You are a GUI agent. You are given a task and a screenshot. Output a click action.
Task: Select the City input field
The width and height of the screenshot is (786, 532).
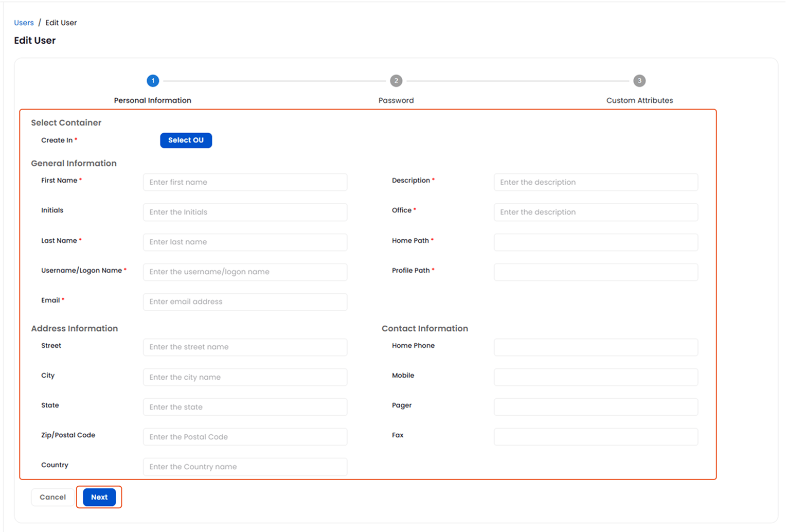(245, 377)
